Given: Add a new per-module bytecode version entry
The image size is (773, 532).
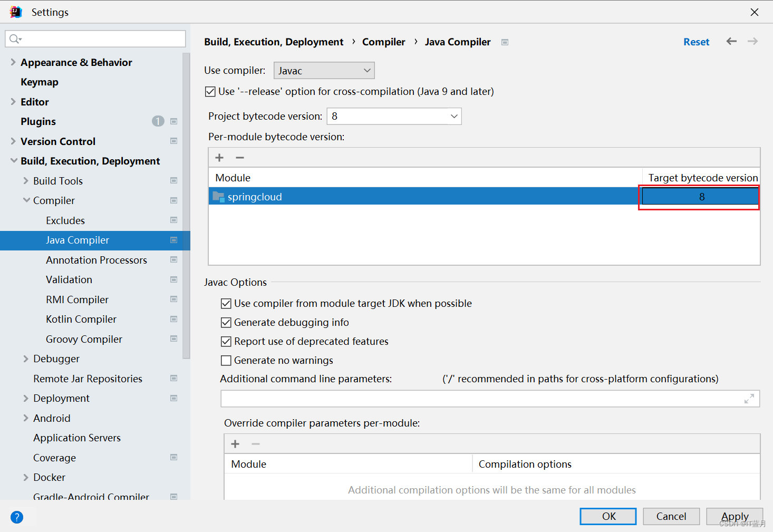Looking at the screenshot, I should pyautogui.click(x=219, y=157).
